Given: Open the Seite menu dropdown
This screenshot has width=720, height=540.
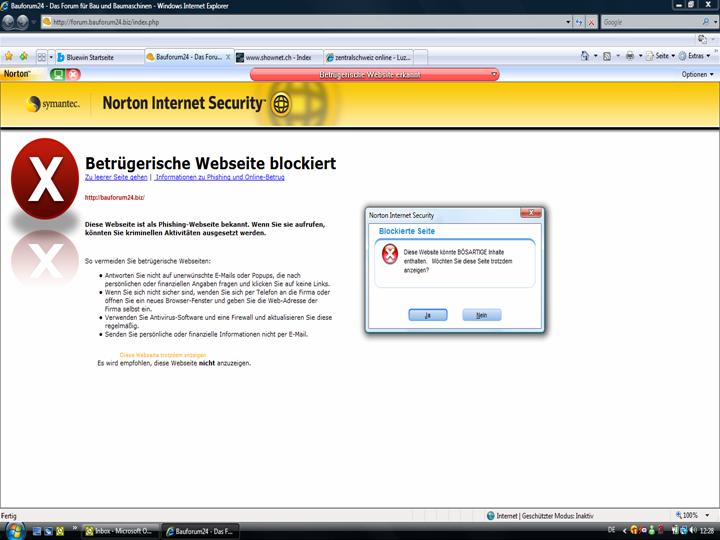Looking at the screenshot, I should [x=660, y=56].
